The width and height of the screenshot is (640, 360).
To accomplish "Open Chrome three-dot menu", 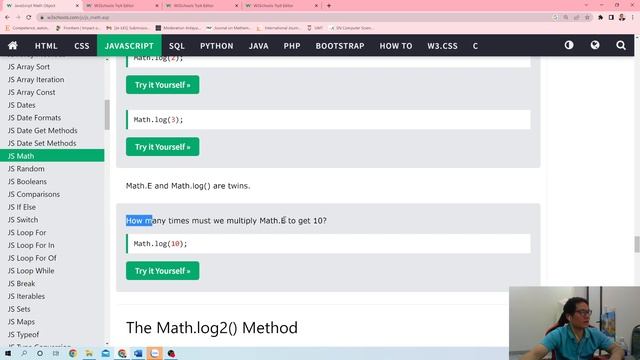I will tap(633, 17).
